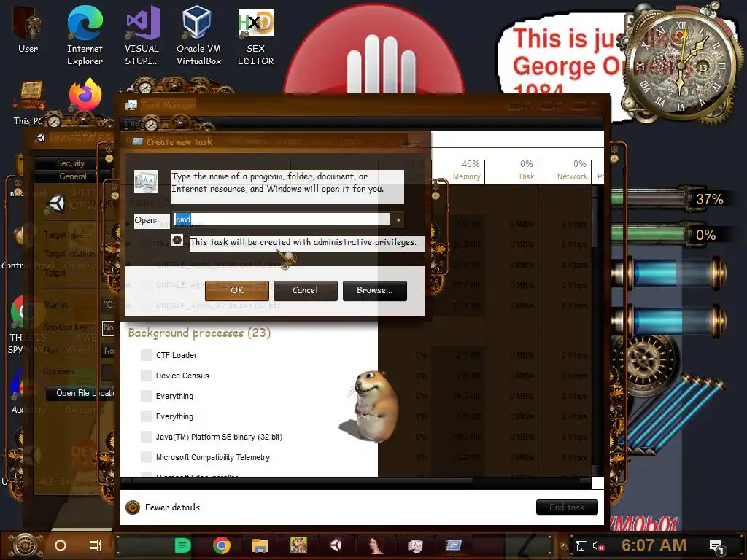
Task: Click Fewer details link
Action: point(172,507)
